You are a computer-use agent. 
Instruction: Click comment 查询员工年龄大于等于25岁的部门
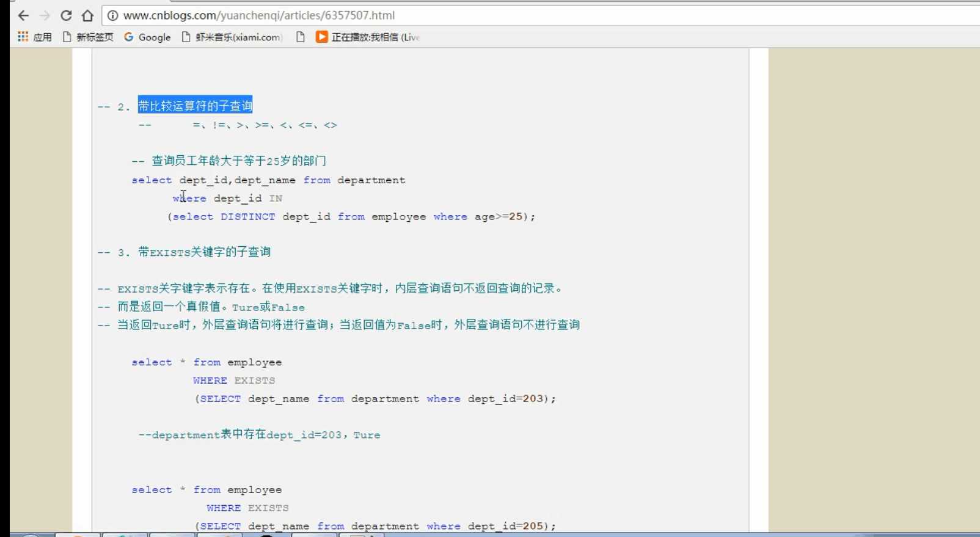(x=229, y=161)
